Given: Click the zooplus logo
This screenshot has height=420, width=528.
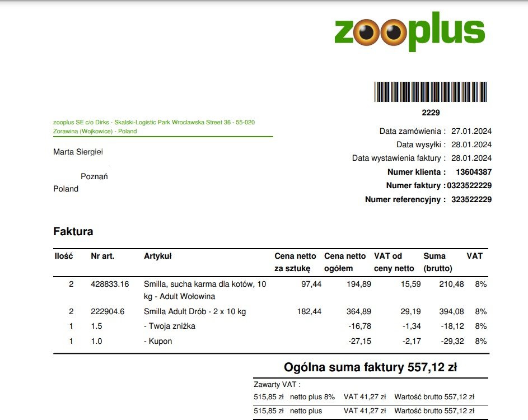Looking at the screenshot, I should [x=409, y=31].
